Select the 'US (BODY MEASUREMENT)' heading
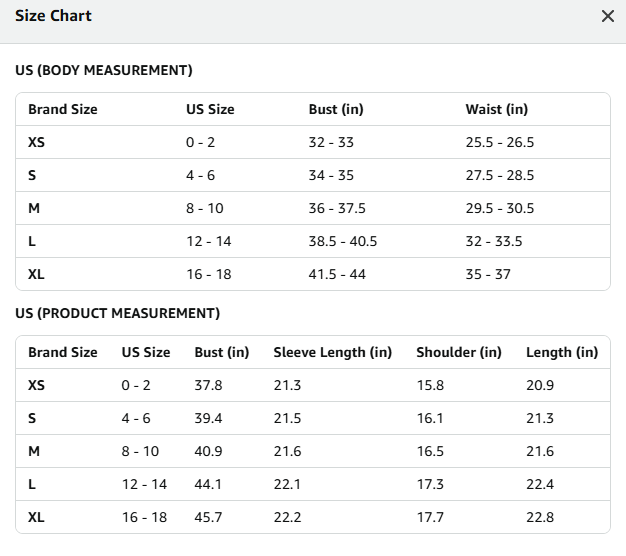 click(104, 70)
